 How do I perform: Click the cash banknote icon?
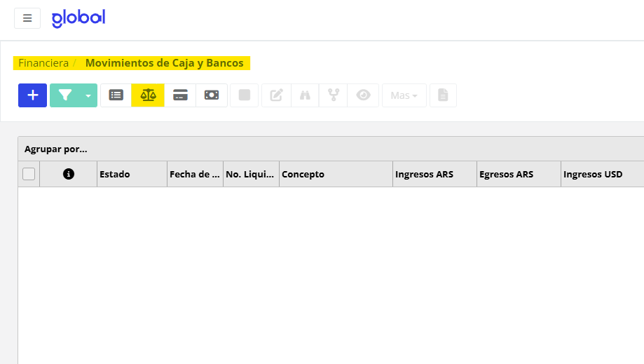click(x=212, y=95)
